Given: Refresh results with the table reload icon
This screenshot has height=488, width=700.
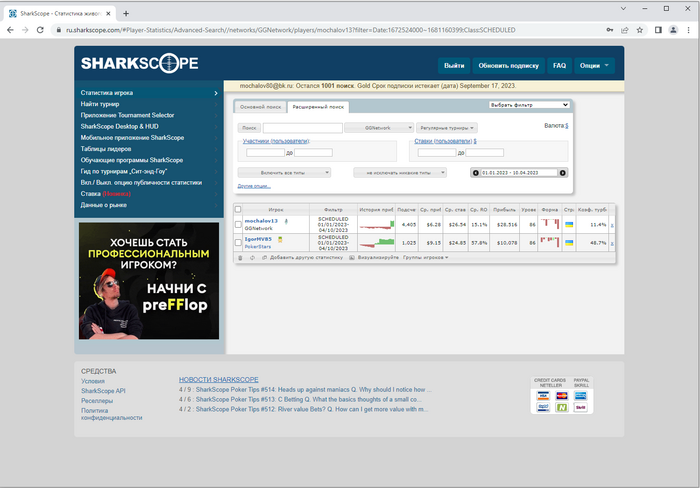Looking at the screenshot, I should click(252, 258).
